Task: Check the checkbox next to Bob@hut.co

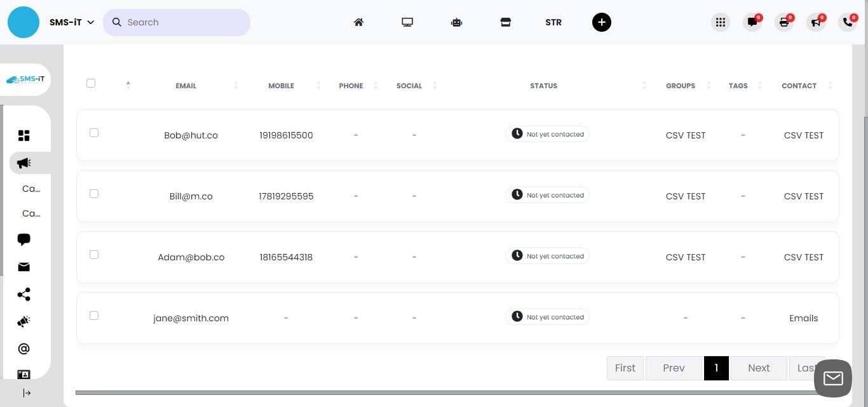Action: [93, 133]
